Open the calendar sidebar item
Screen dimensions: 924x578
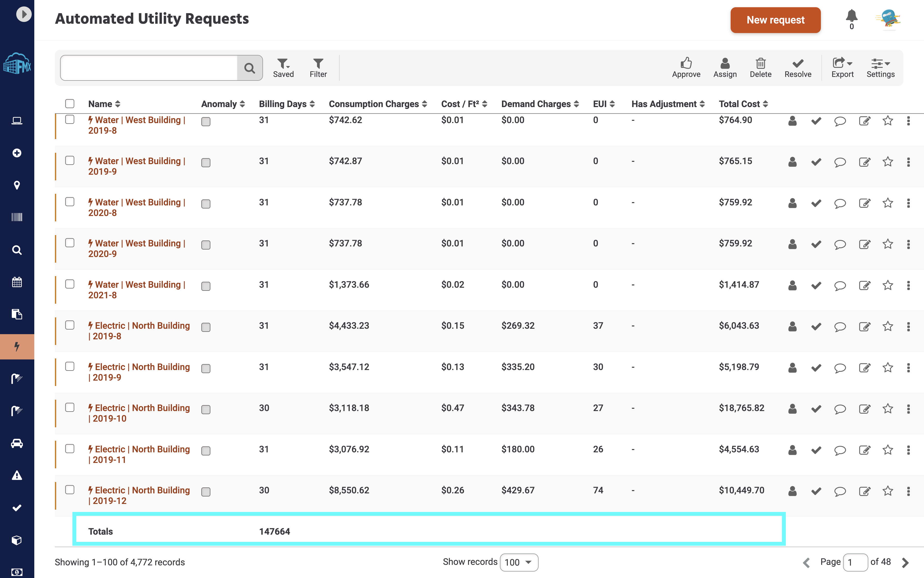(17, 282)
